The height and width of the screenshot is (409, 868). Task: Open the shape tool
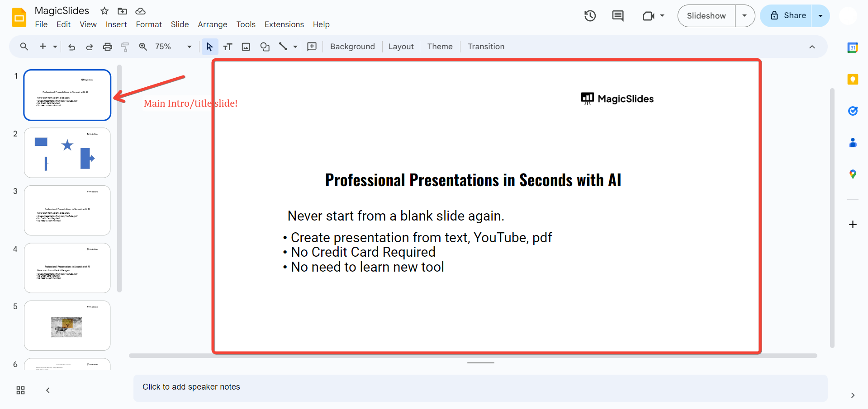[x=265, y=47]
